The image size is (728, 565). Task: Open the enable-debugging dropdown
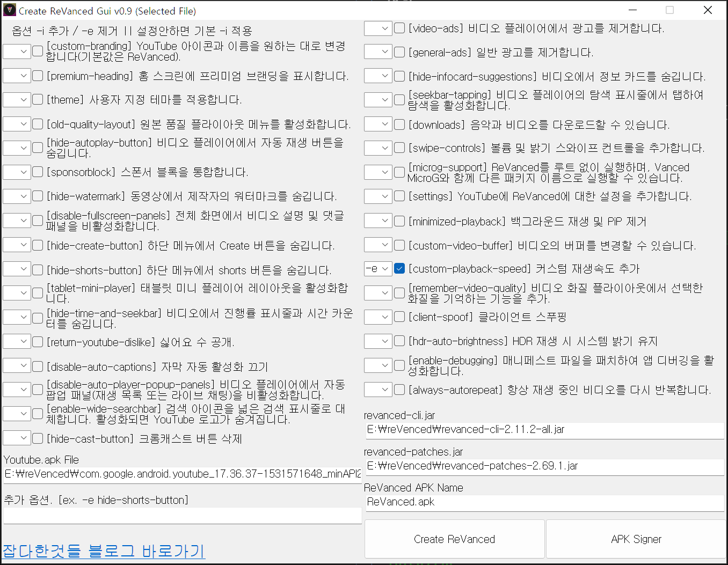click(378, 365)
